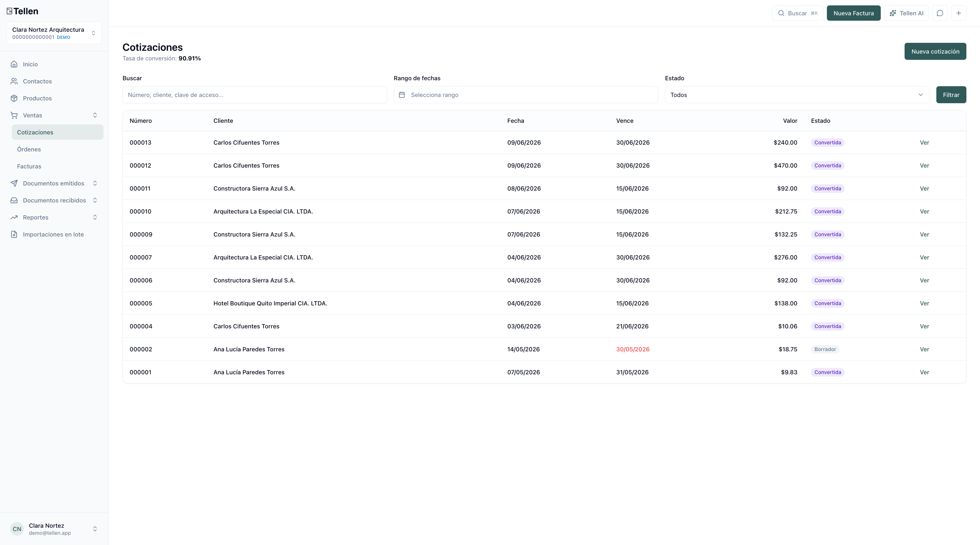This screenshot has width=980, height=545.
Task: Click the Nueva Factura button
Action: 854,13
